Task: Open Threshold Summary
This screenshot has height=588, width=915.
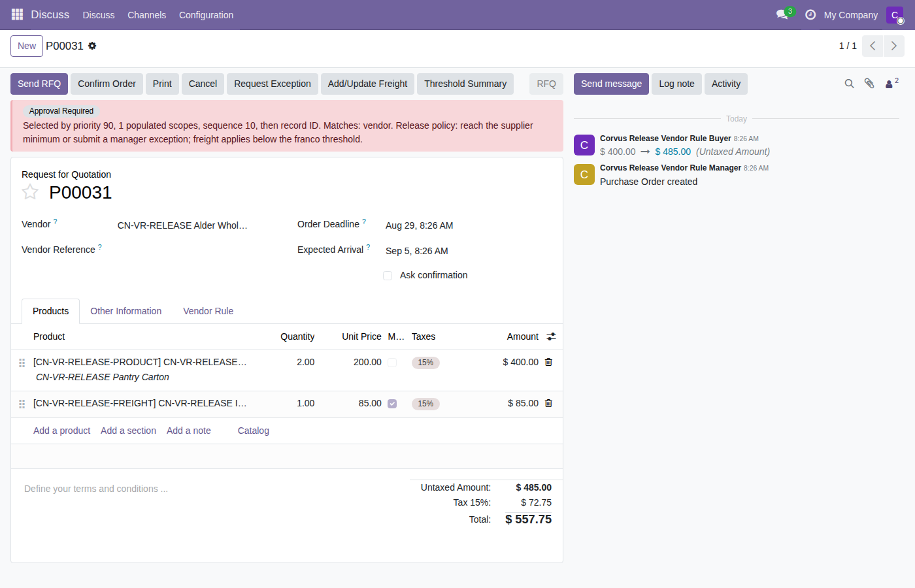Action: 465,84
